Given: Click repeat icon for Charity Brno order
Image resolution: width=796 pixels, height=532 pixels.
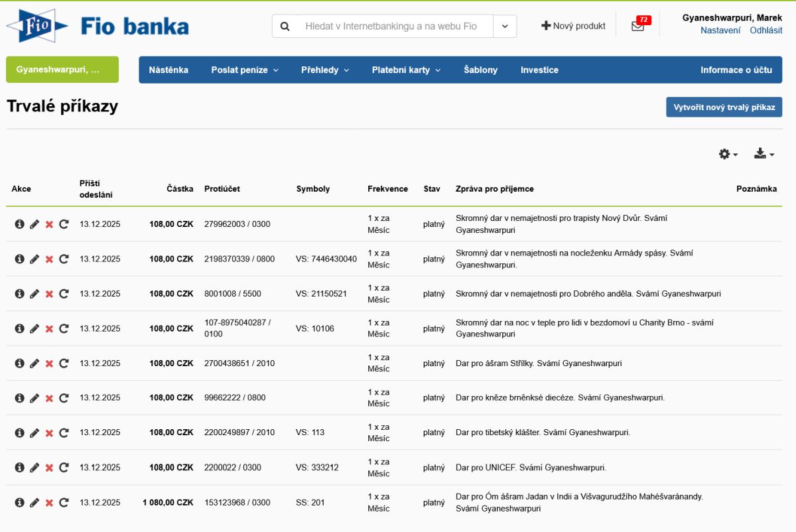Looking at the screenshot, I should coord(64,328).
